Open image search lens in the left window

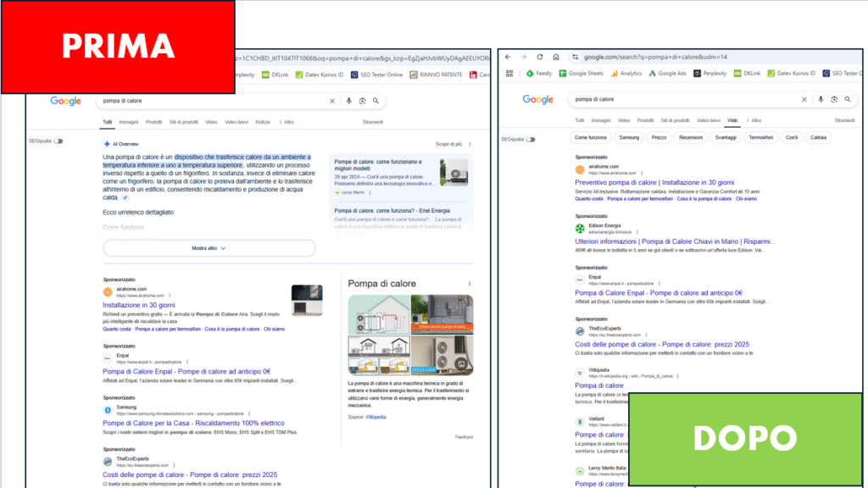[x=363, y=102]
